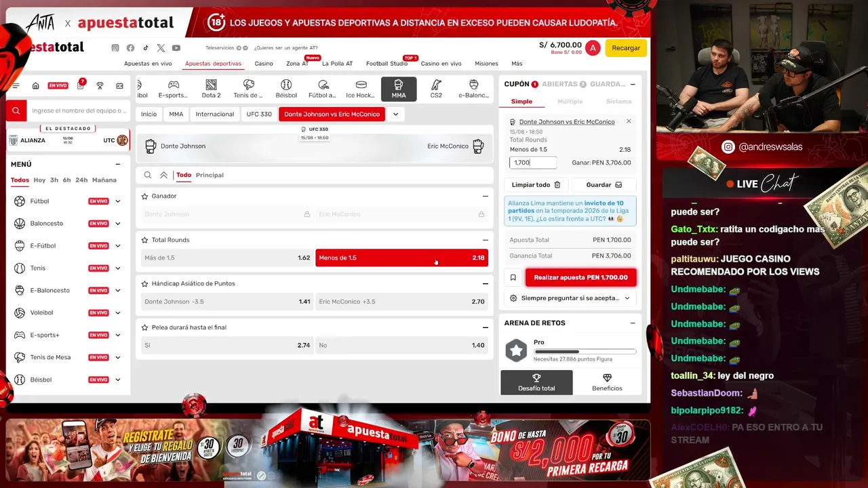This screenshot has width=868, height=488.
Task: Collapse the Arena de Retos panel
Action: (x=633, y=323)
